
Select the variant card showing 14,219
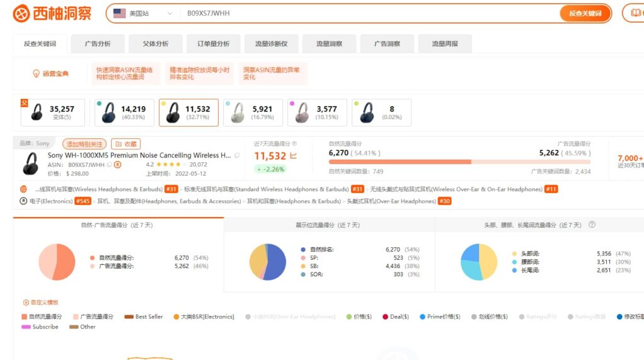(125, 112)
